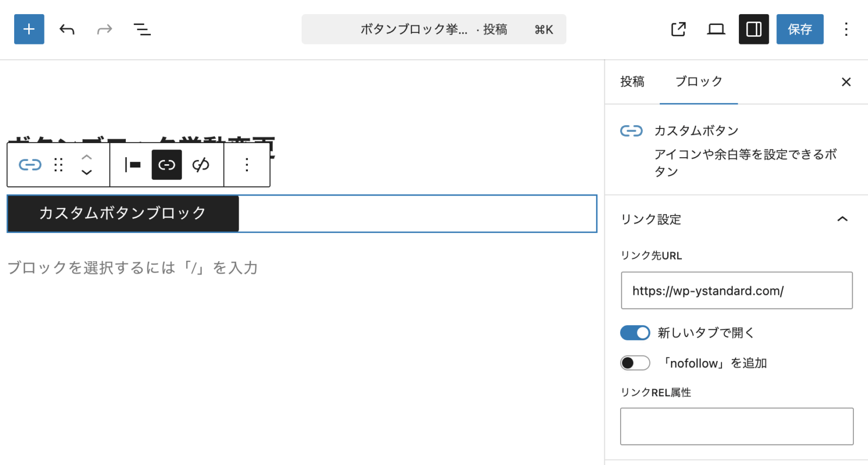868x465 pixels.
Task: Undo the last edit
Action: click(67, 29)
